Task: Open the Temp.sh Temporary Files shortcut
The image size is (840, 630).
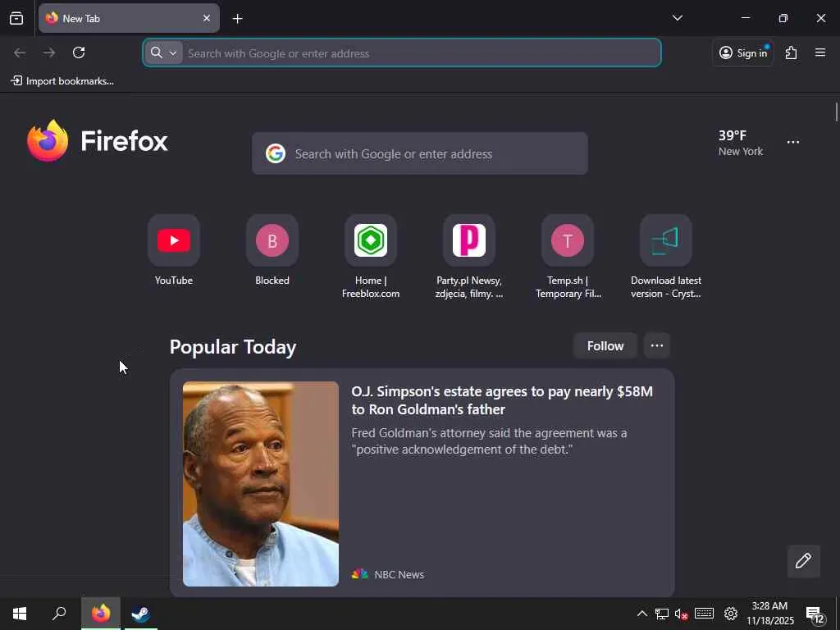Action: pyautogui.click(x=568, y=257)
